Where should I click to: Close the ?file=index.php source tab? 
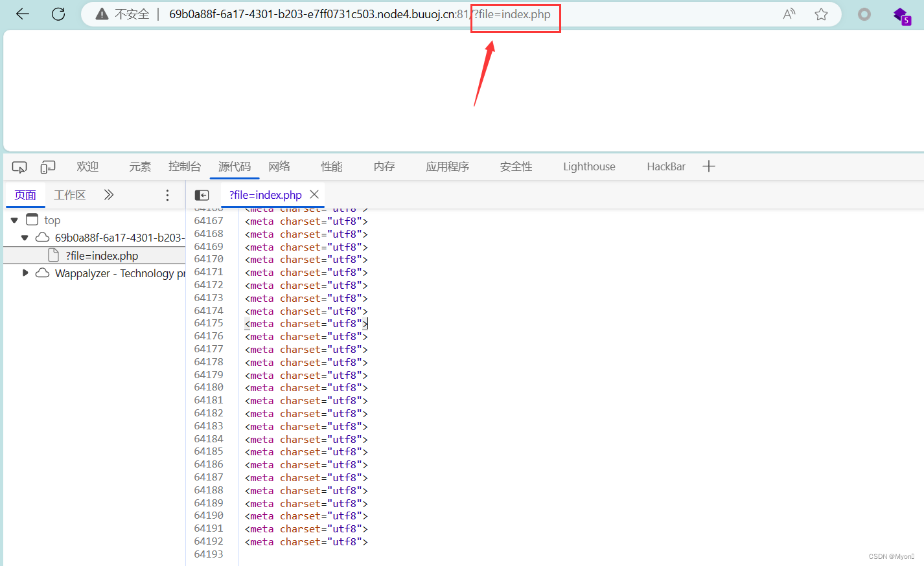coord(315,194)
